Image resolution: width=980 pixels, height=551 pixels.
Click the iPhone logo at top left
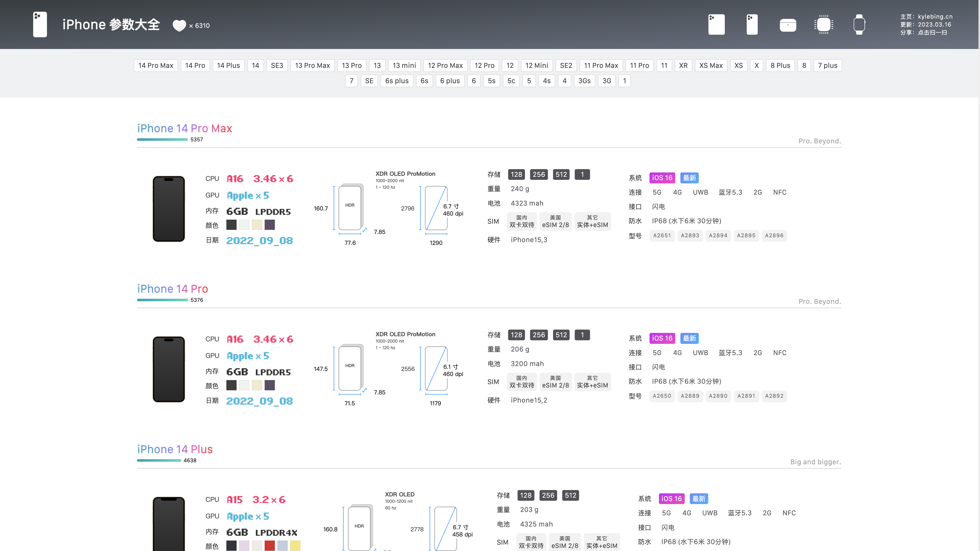(40, 25)
